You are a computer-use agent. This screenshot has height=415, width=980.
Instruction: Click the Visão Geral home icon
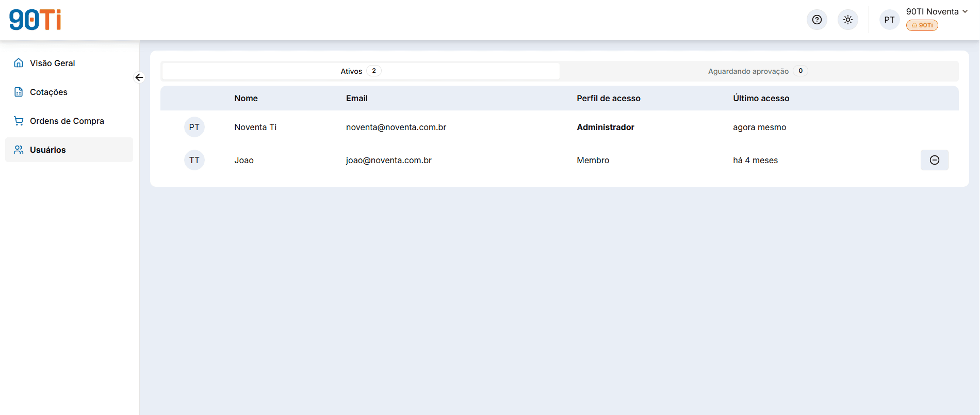pyautogui.click(x=19, y=63)
